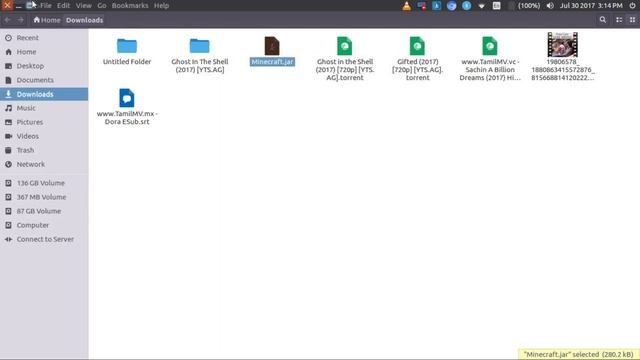This screenshot has height=360, width=640.
Task: Click the search magnifier button
Action: pos(602,20)
